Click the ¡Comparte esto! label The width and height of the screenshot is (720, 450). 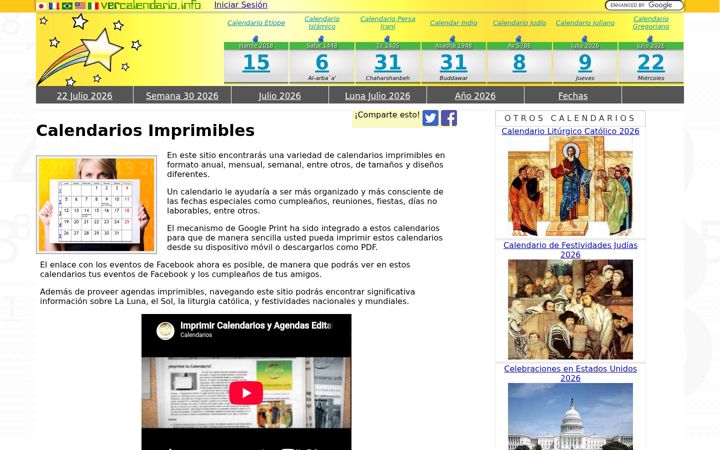pos(387,115)
